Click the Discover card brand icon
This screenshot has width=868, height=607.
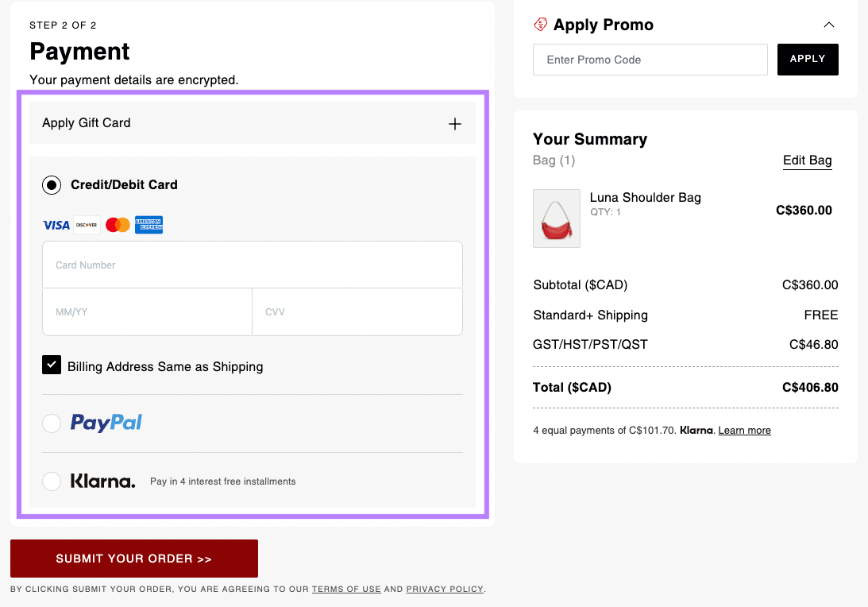[86, 224]
